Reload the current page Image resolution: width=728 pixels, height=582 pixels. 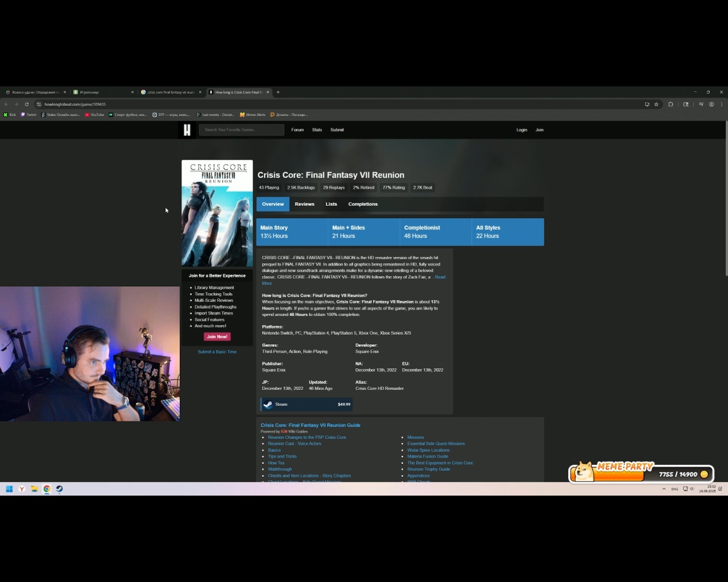click(x=27, y=104)
